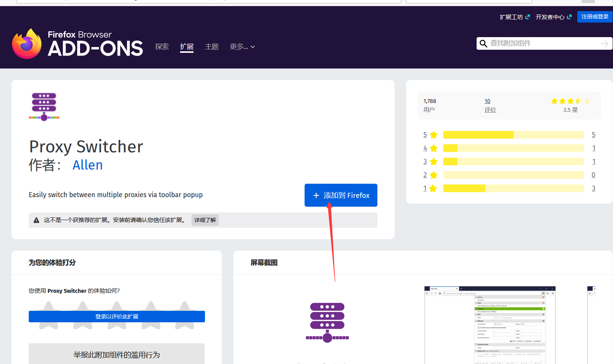This screenshot has height=364, width=613.
Task: Click the 5-star rating bar
Action: [x=513, y=135]
